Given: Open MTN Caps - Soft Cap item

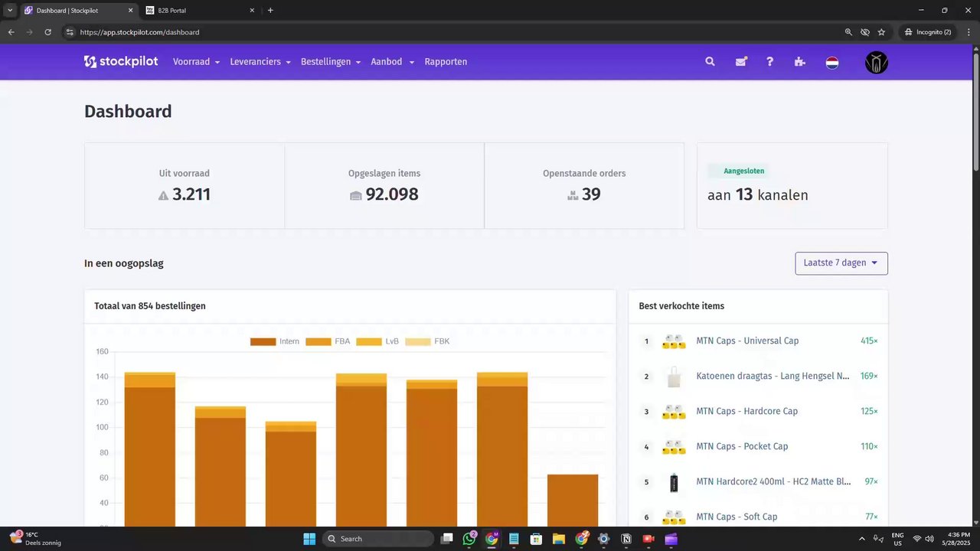Looking at the screenshot, I should 737,517.
